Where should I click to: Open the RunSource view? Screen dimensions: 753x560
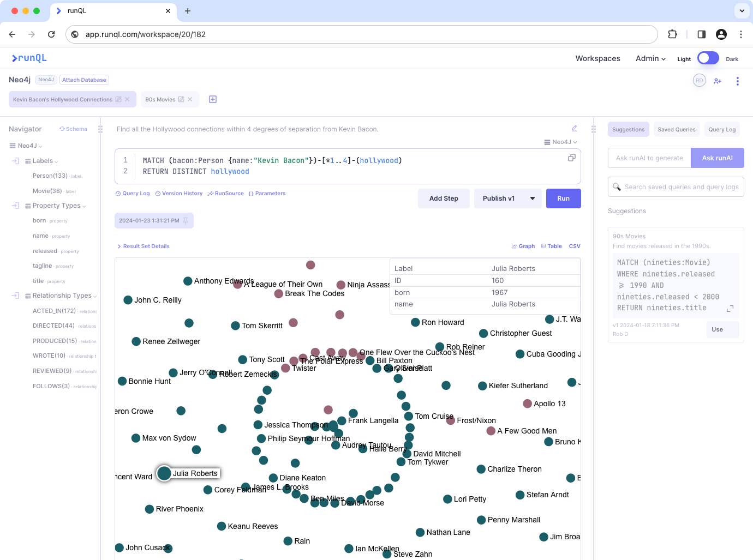[x=225, y=193]
